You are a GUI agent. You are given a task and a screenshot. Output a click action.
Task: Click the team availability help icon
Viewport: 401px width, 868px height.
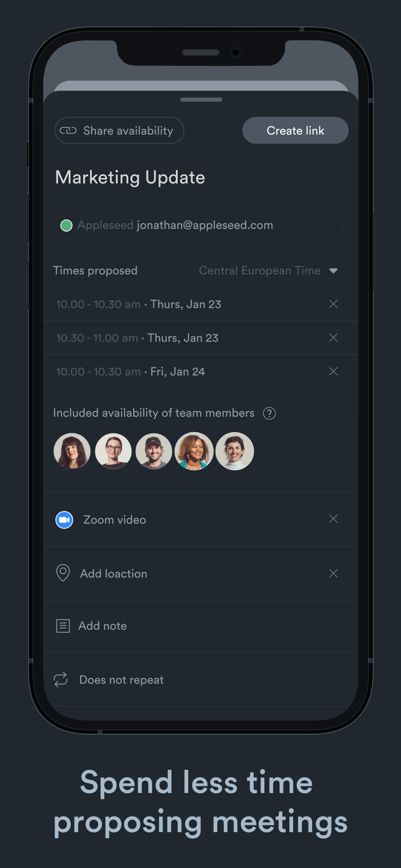pos(270,413)
